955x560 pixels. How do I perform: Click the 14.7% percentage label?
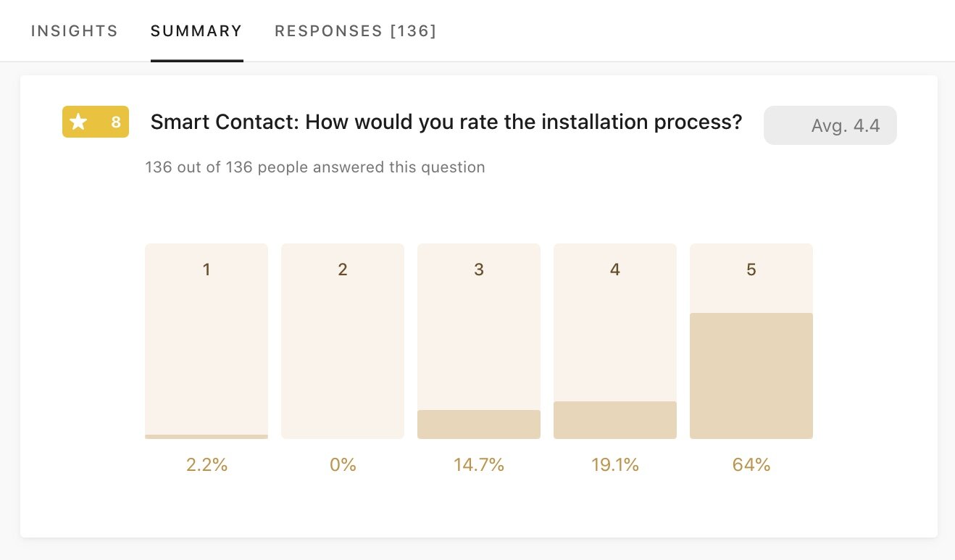479,465
